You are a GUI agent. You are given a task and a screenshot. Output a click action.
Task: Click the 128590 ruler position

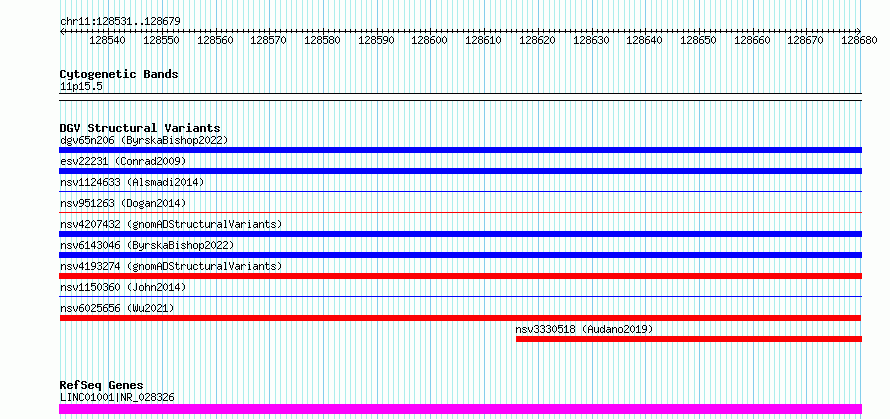click(x=377, y=40)
